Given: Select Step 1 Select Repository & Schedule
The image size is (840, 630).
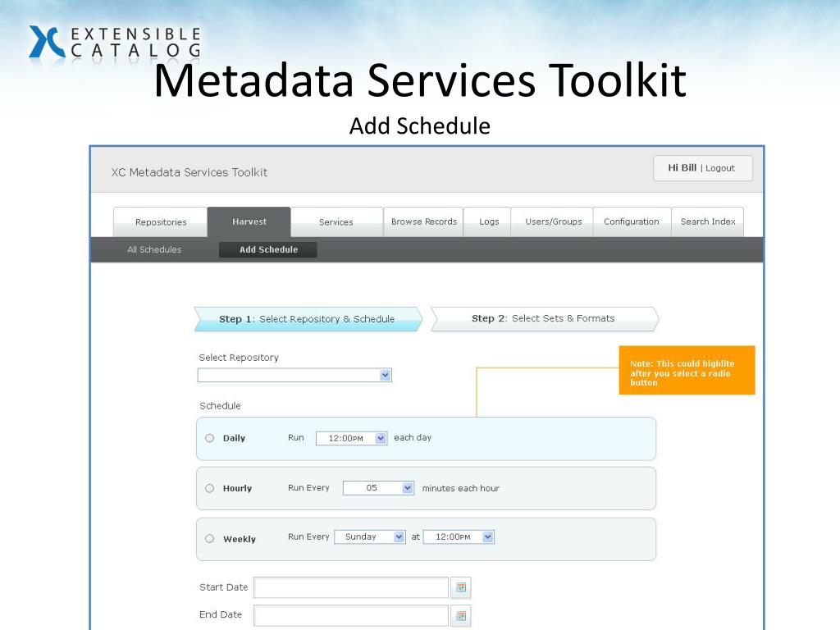Looking at the screenshot, I should point(308,319).
